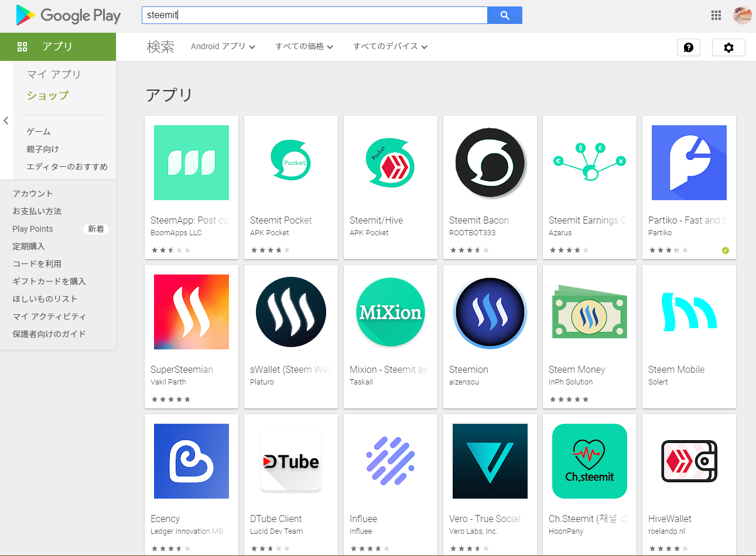
Task: Click the Google Play logo
Action: click(69, 15)
